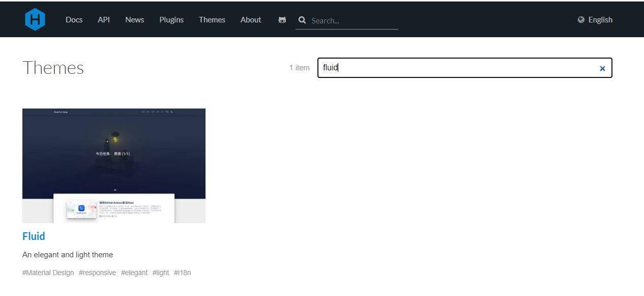644x296 pixels.
Task: Click the globe language icon
Action: coord(581,20)
